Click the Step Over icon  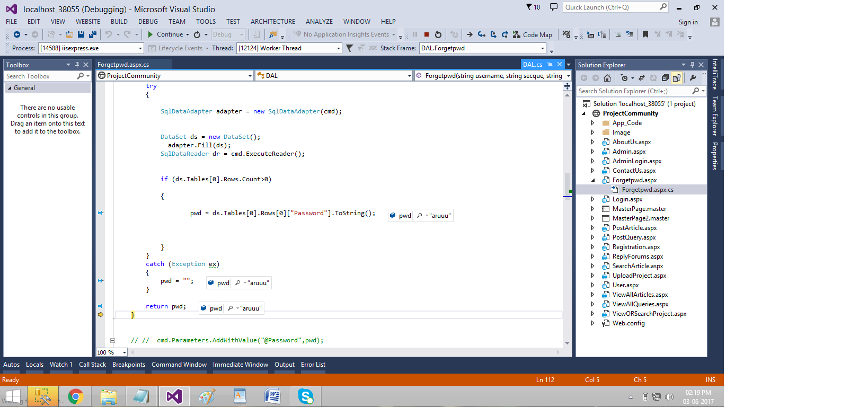click(493, 34)
